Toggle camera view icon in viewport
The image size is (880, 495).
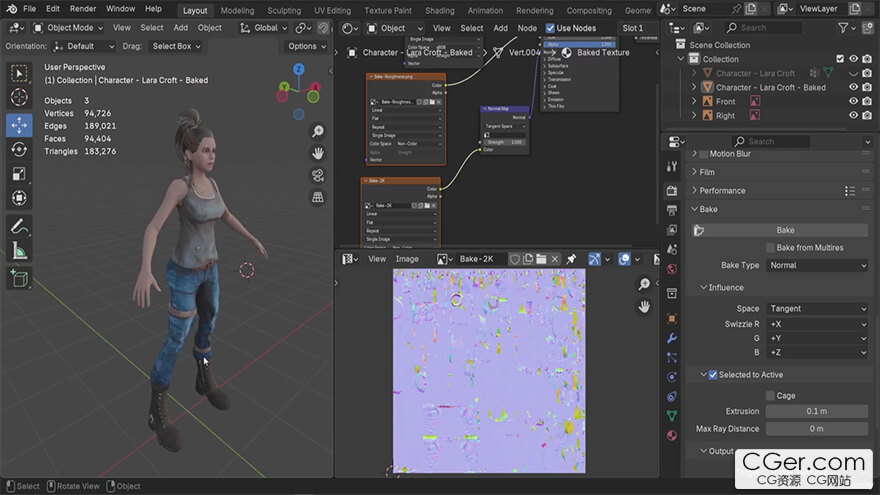click(x=318, y=175)
